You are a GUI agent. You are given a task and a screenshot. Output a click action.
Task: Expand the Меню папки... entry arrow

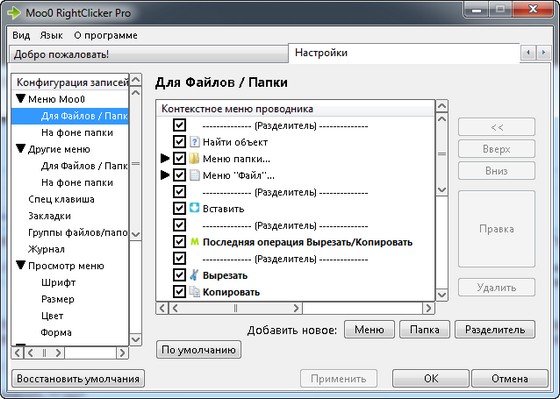165,158
